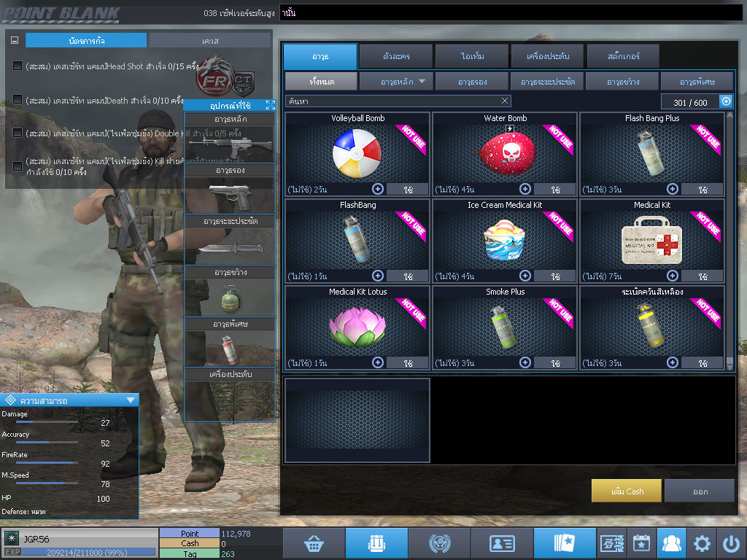747x560 pixels.
Task: Expand inventory capacity with 301/600 plus icon
Action: pyautogui.click(x=726, y=101)
